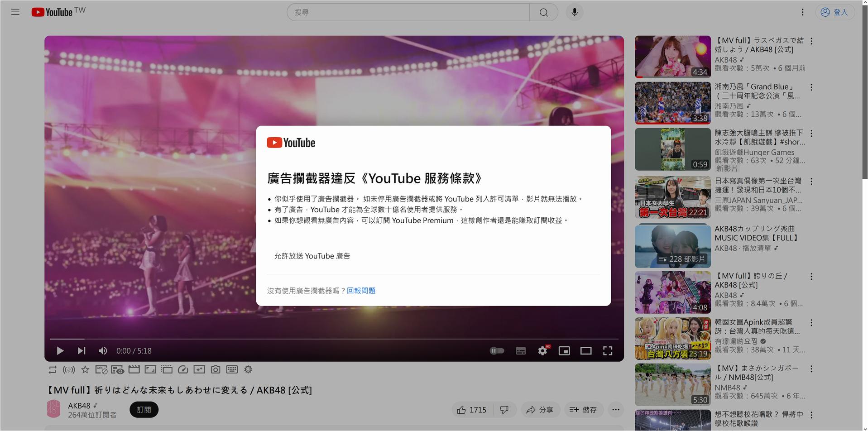Enter fullscreen mode

point(608,351)
